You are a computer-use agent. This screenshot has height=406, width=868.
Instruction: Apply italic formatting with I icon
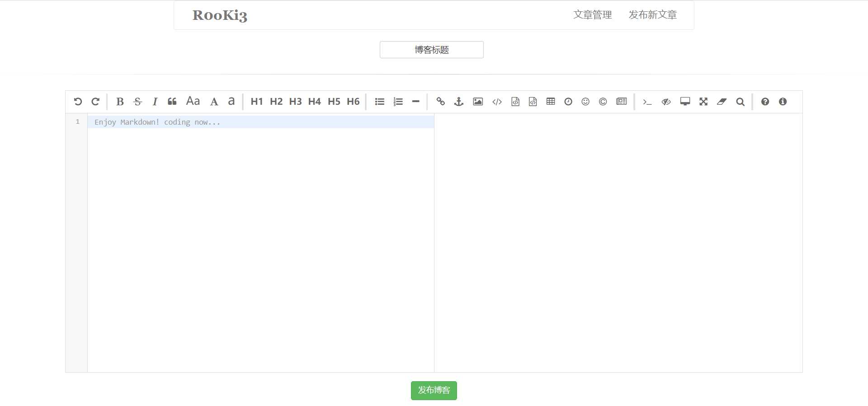point(155,102)
